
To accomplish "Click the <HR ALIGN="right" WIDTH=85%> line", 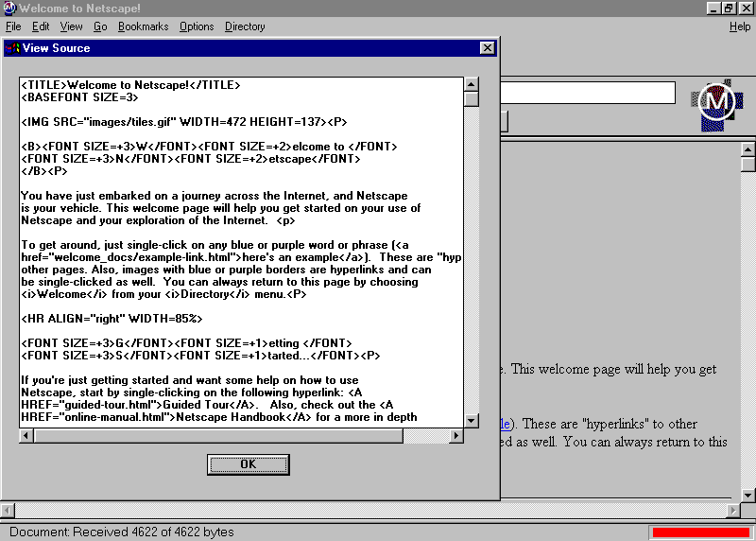I will 112,319.
